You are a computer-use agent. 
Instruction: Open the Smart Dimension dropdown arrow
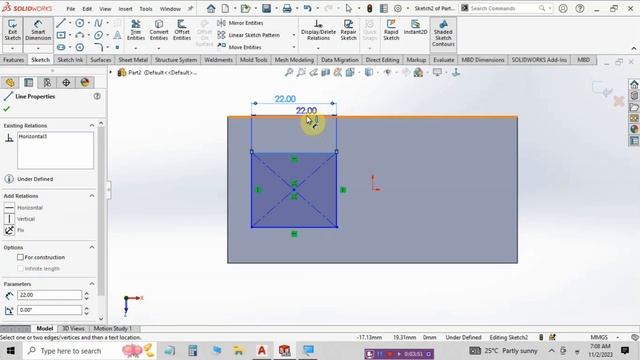pyautogui.click(x=38, y=48)
